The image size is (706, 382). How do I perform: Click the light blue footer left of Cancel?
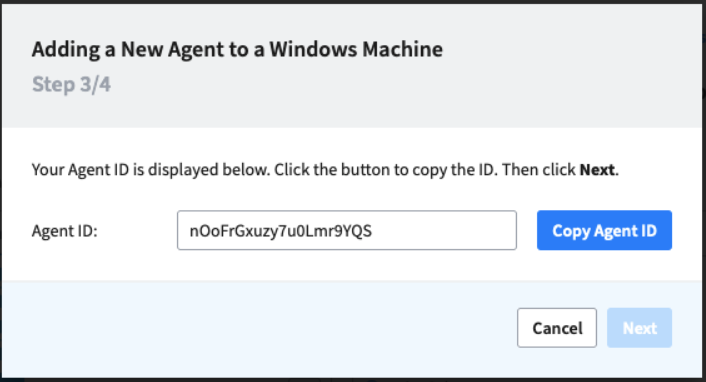257,329
